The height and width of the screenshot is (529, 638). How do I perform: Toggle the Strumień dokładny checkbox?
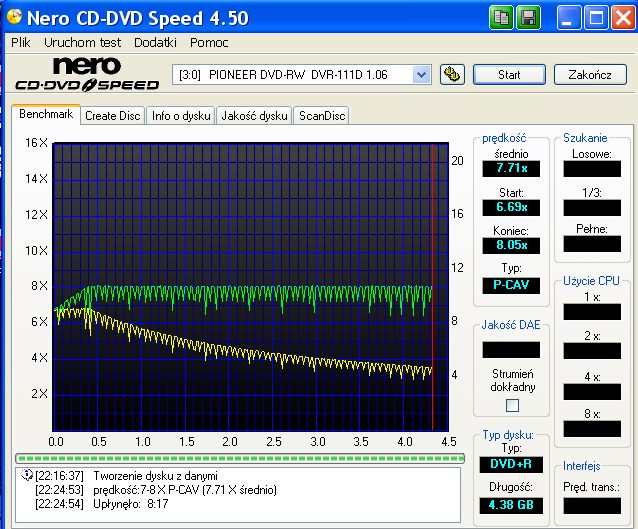512,405
